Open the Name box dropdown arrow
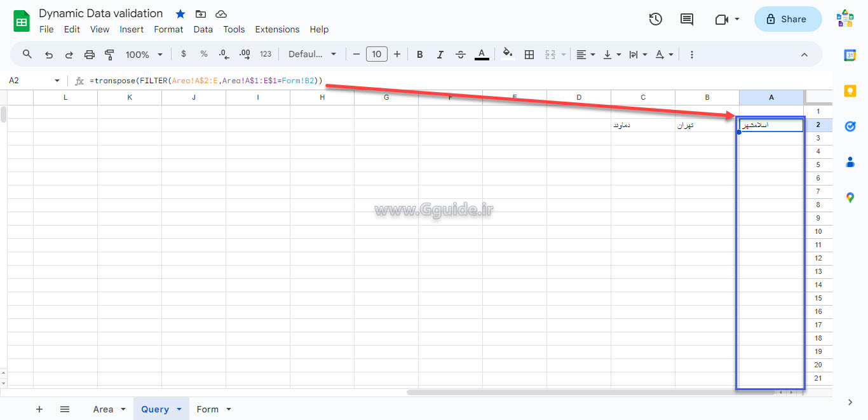The height and width of the screenshot is (420, 868). [57, 81]
